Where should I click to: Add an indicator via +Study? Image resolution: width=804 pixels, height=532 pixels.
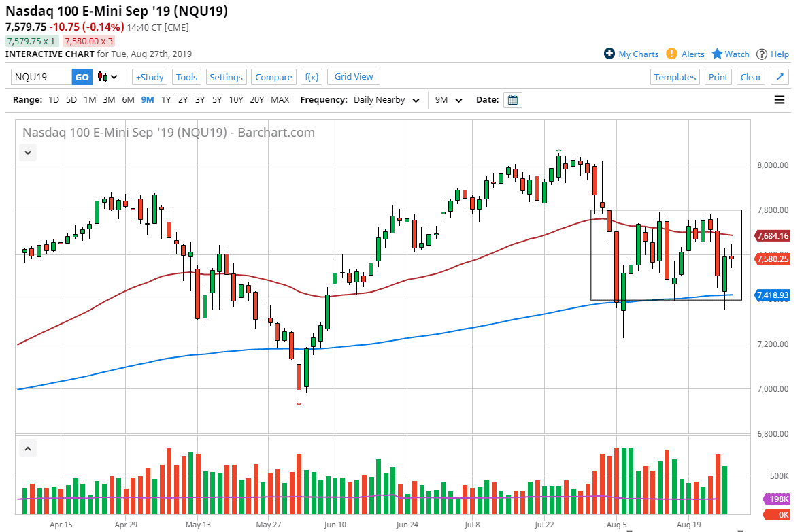tap(149, 77)
